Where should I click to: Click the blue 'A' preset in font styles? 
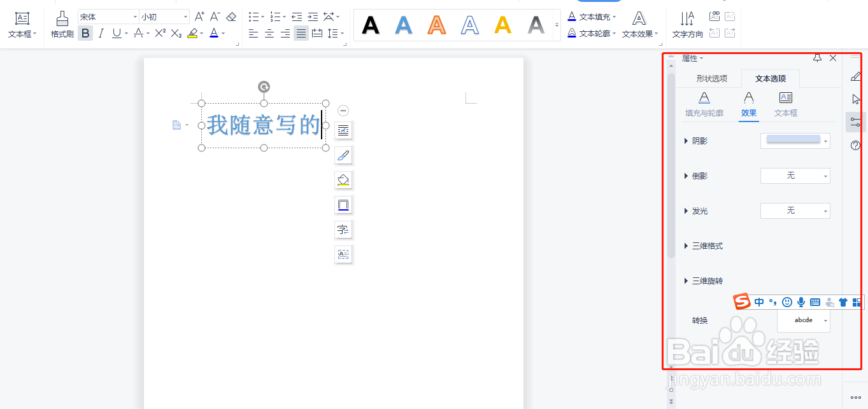(x=403, y=25)
